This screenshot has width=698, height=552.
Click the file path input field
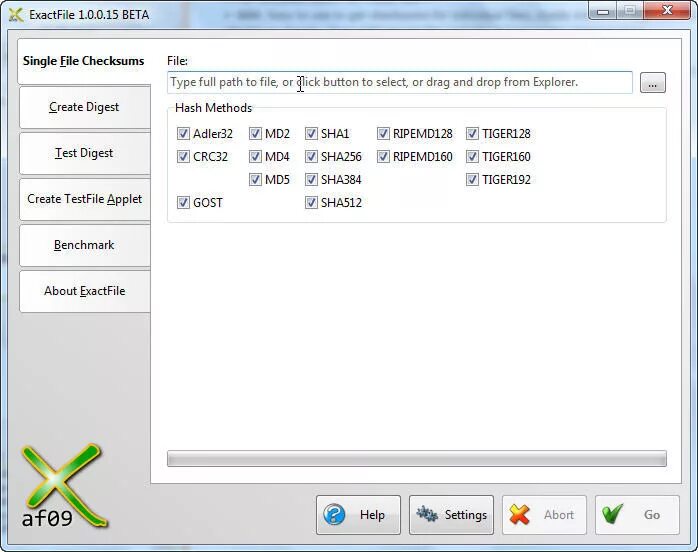pos(400,82)
